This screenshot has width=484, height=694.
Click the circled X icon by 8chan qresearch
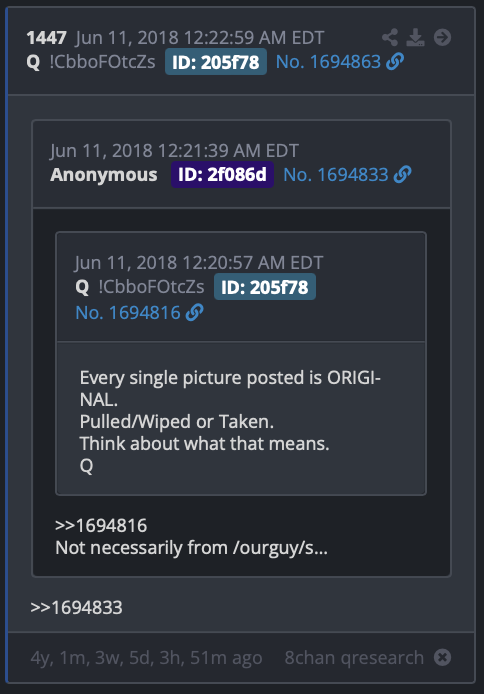pyautogui.click(x=442, y=657)
